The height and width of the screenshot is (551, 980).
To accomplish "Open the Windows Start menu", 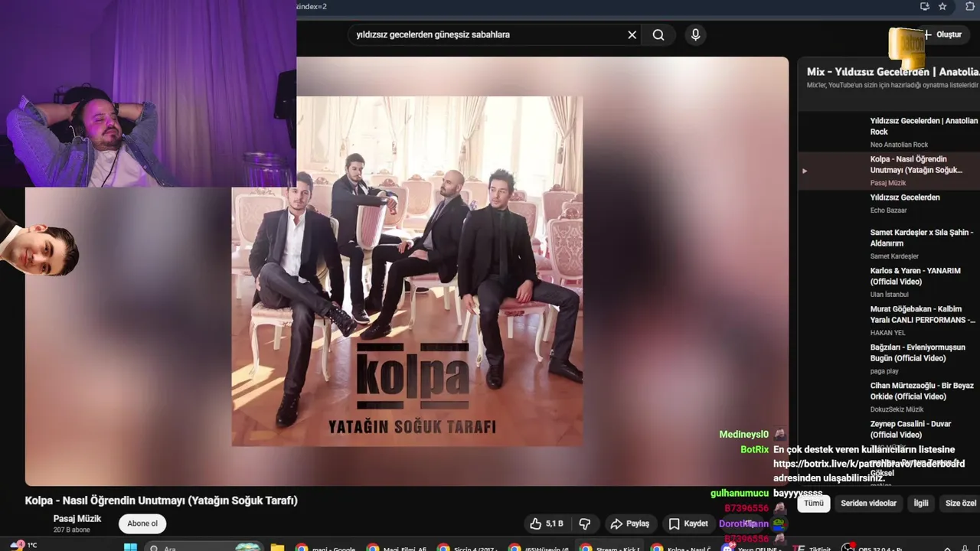I will coord(130,548).
